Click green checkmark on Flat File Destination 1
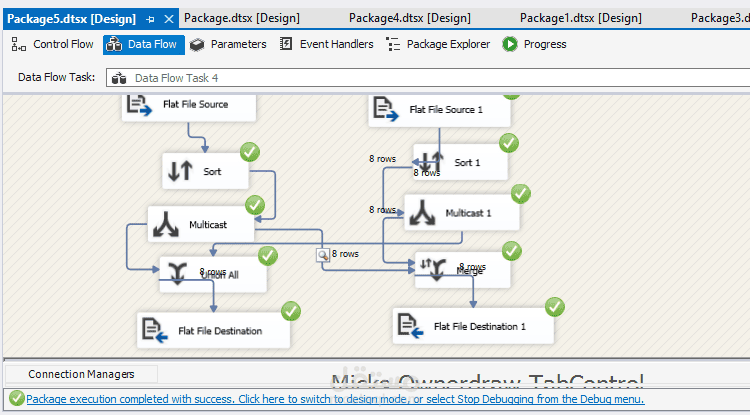The image size is (750, 415). 555,307
